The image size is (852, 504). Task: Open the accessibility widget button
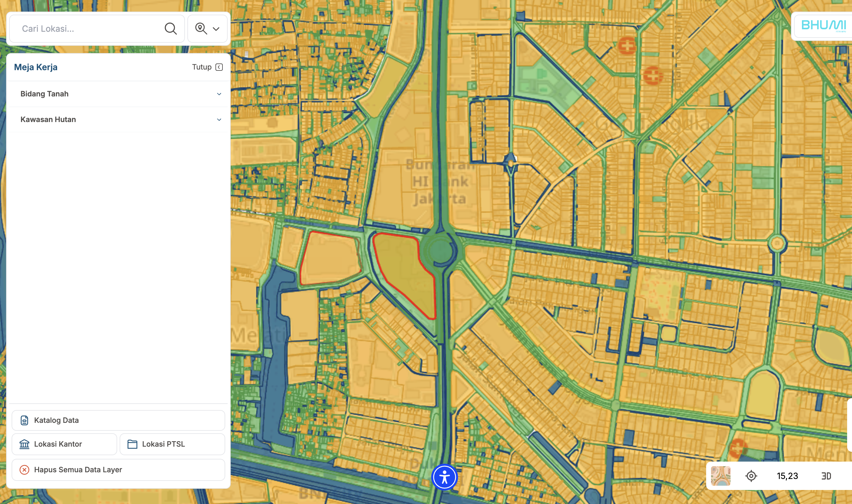click(x=444, y=477)
